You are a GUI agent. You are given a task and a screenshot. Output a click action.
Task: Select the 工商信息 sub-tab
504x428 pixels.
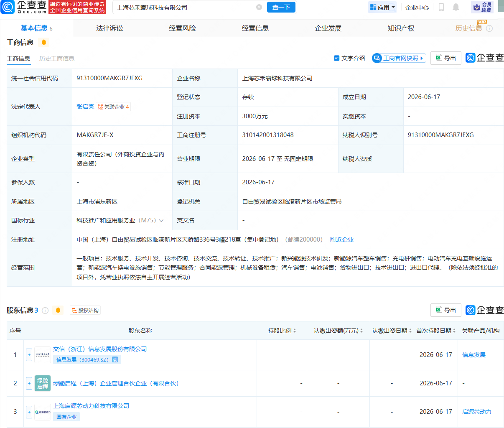(18, 59)
